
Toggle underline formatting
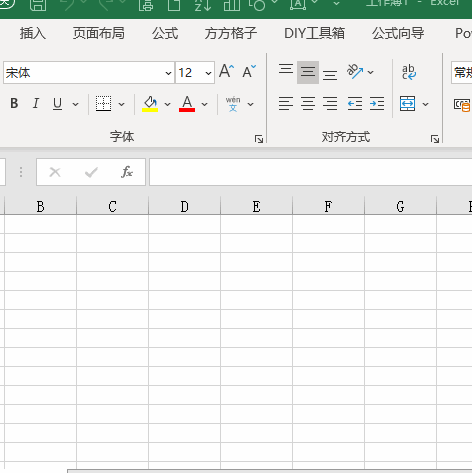pyautogui.click(x=57, y=104)
